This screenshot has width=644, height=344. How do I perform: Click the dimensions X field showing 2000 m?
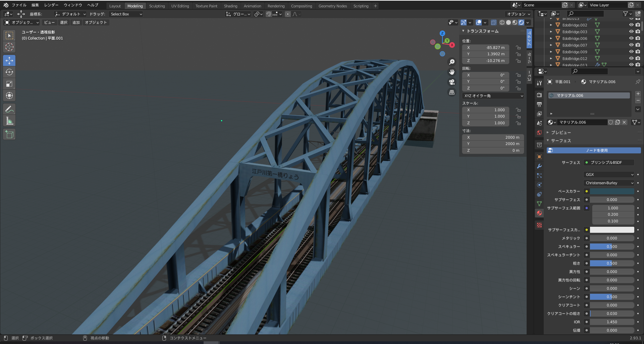click(492, 137)
